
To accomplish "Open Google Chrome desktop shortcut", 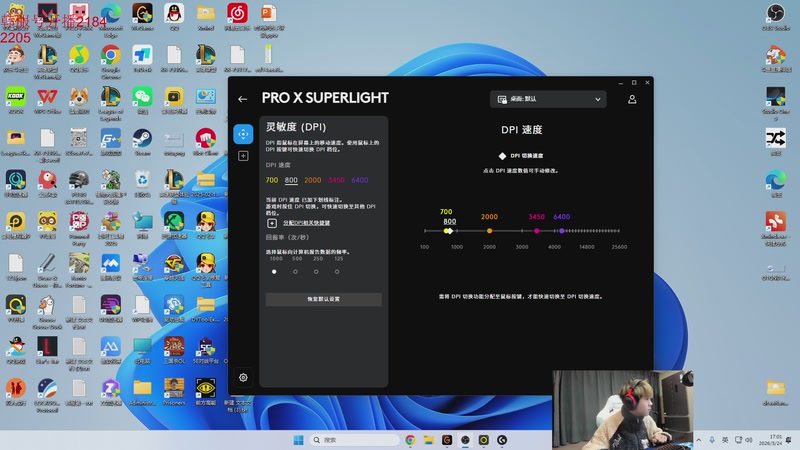I will [111, 61].
